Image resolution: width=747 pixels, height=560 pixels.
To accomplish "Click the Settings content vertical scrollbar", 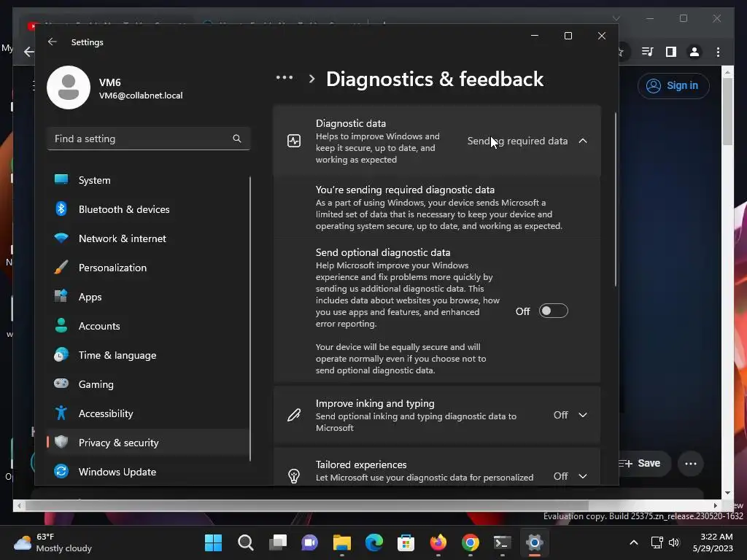I will (616, 200).
